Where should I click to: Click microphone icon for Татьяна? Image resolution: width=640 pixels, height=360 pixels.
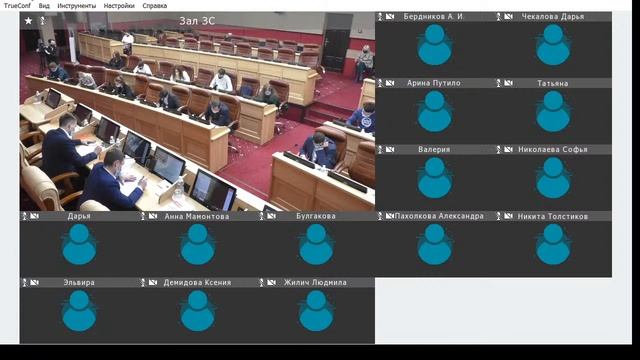tap(498, 83)
